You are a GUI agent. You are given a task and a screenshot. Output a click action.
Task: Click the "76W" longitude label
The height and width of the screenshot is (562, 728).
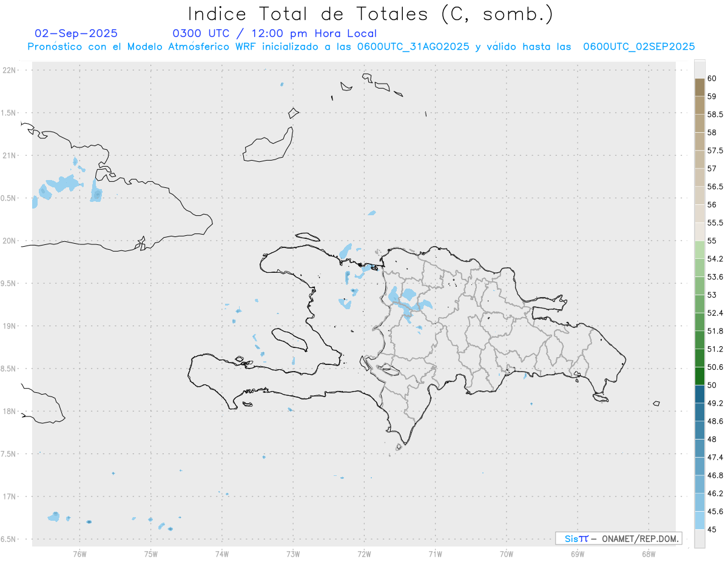[79, 554]
